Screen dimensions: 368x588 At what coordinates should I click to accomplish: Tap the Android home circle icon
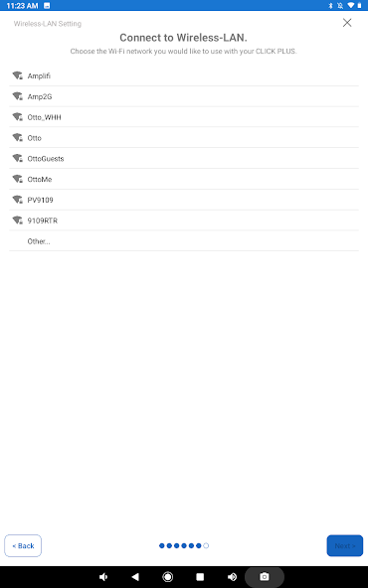pos(167,577)
